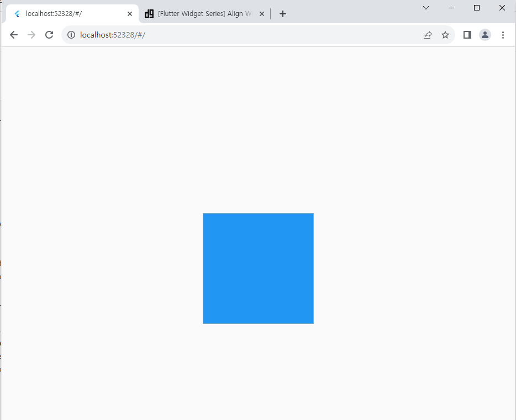View site information icon in address bar
This screenshot has height=420, width=516.
pos(71,35)
